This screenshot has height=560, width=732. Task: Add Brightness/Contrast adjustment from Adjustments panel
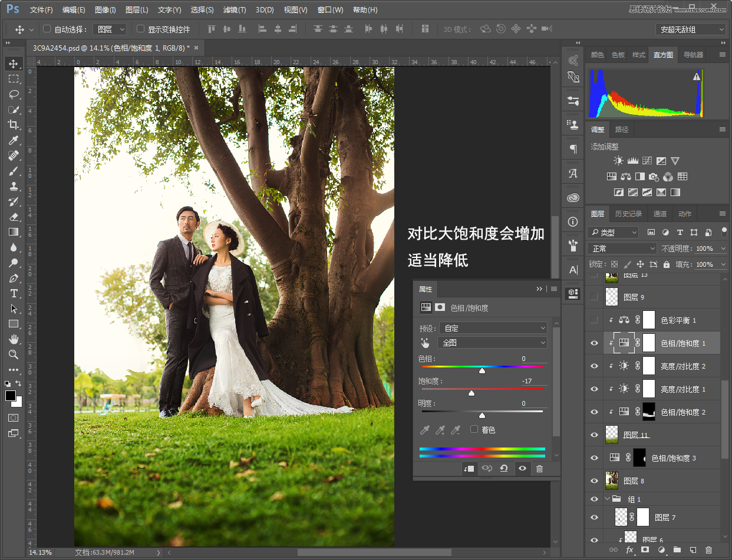pyautogui.click(x=618, y=161)
